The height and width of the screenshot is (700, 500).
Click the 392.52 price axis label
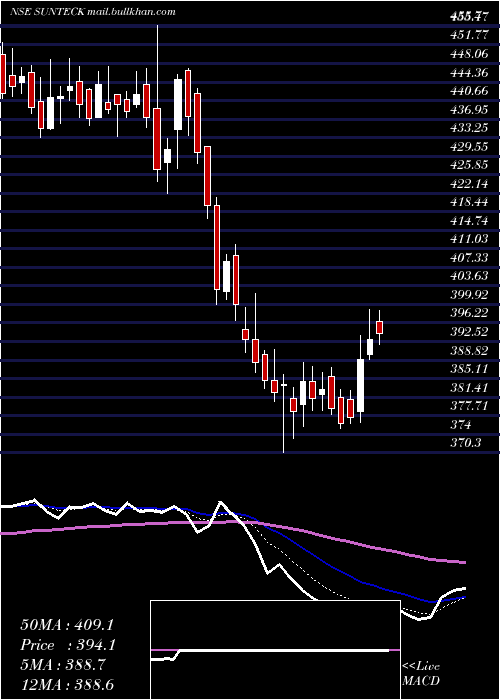(x=469, y=332)
